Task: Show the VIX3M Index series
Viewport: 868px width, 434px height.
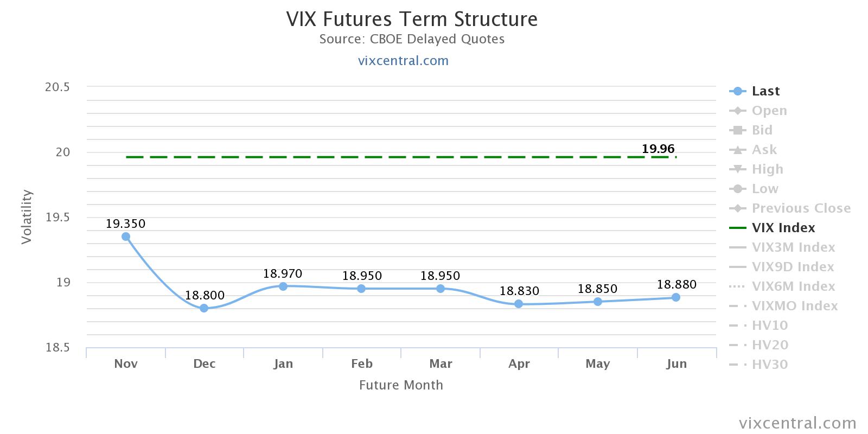Action: click(x=793, y=247)
